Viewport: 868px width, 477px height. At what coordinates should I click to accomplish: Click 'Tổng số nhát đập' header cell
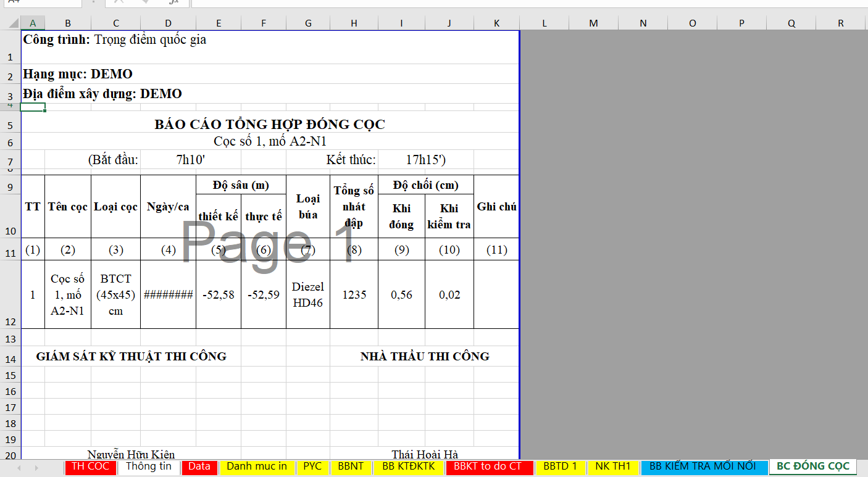[x=354, y=207]
